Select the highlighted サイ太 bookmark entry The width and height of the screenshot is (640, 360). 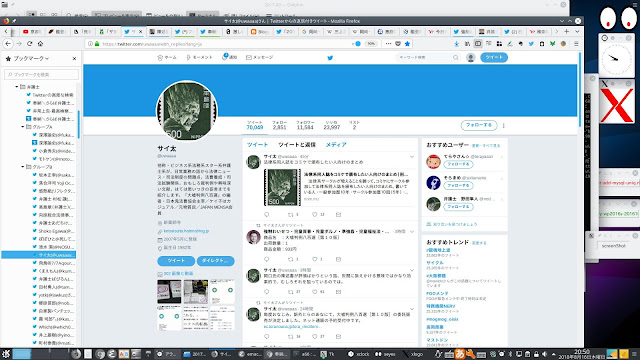click(39, 255)
